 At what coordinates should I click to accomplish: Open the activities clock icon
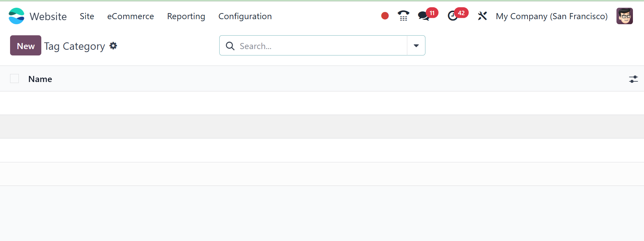pos(453,16)
